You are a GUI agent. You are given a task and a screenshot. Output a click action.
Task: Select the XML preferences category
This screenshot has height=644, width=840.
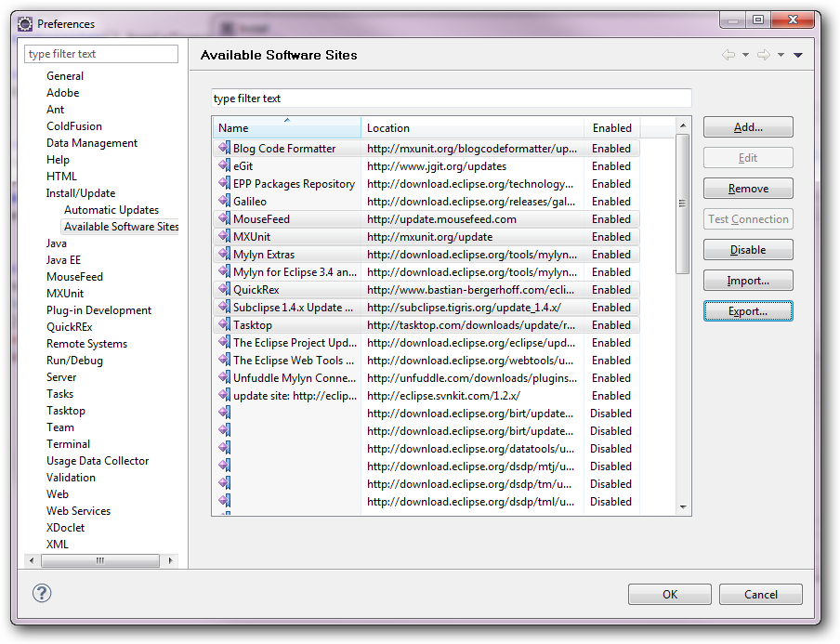click(58, 545)
